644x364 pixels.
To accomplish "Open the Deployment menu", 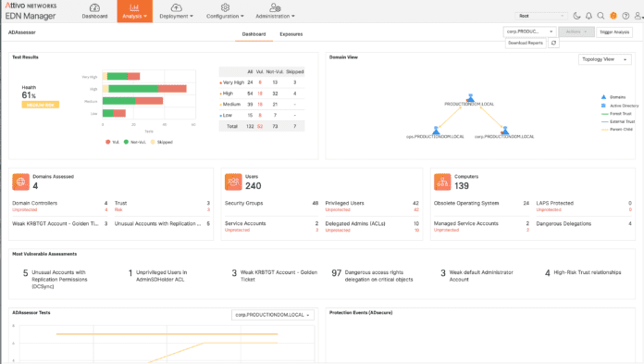I will click(176, 11).
